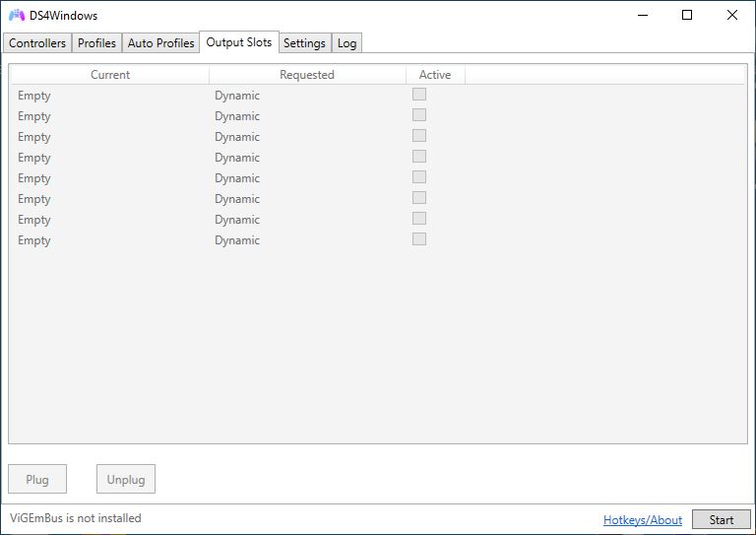
Task: Maximize the DS4Windows window
Action: pos(687,15)
